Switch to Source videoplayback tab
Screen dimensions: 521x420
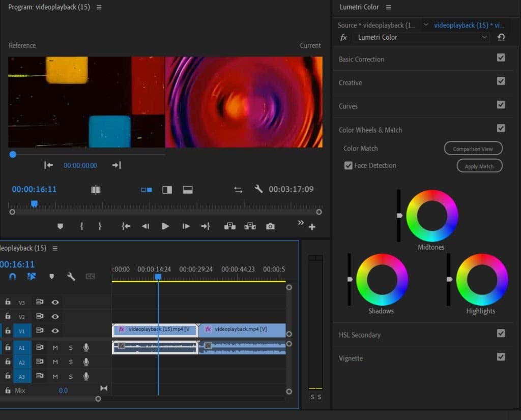pos(377,25)
